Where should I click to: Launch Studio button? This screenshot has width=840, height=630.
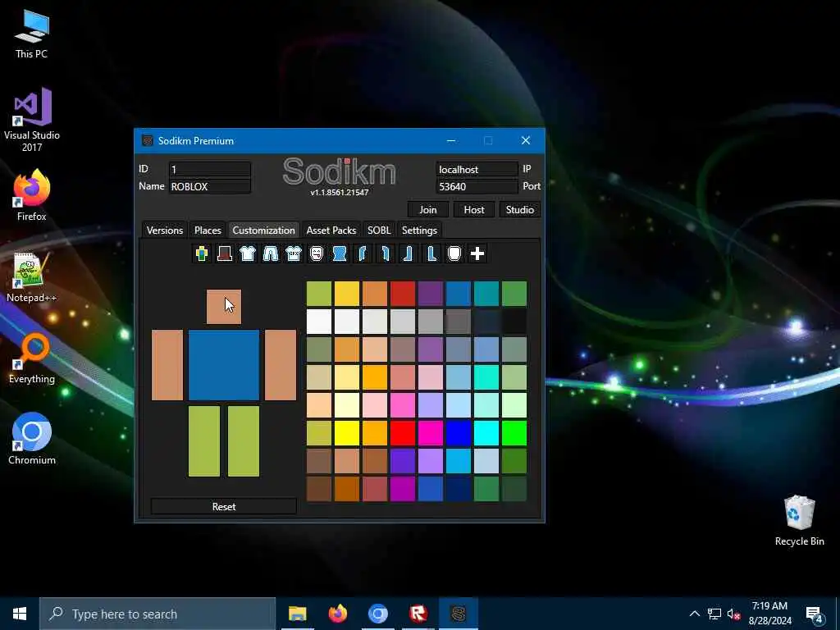click(x=519, y=209)
